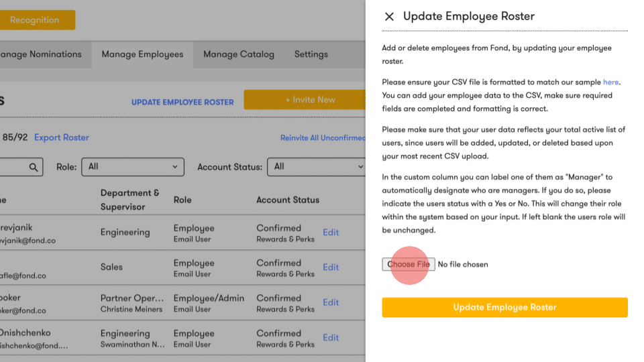Click the 85/92 employee count
This screenshot has width=644, height=362.
pyautogui.click(x=15, y=137)
